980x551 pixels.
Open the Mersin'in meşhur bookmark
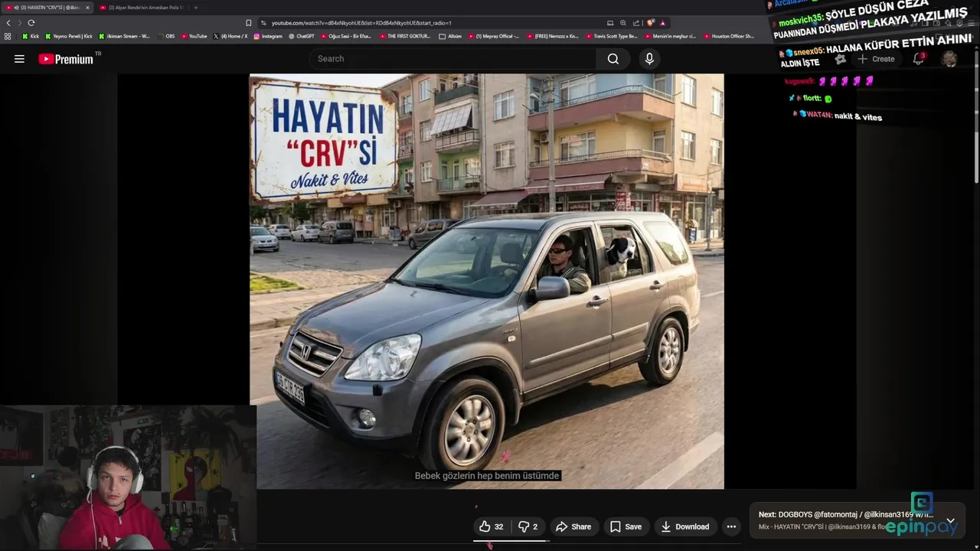click(x=670, y=36)
